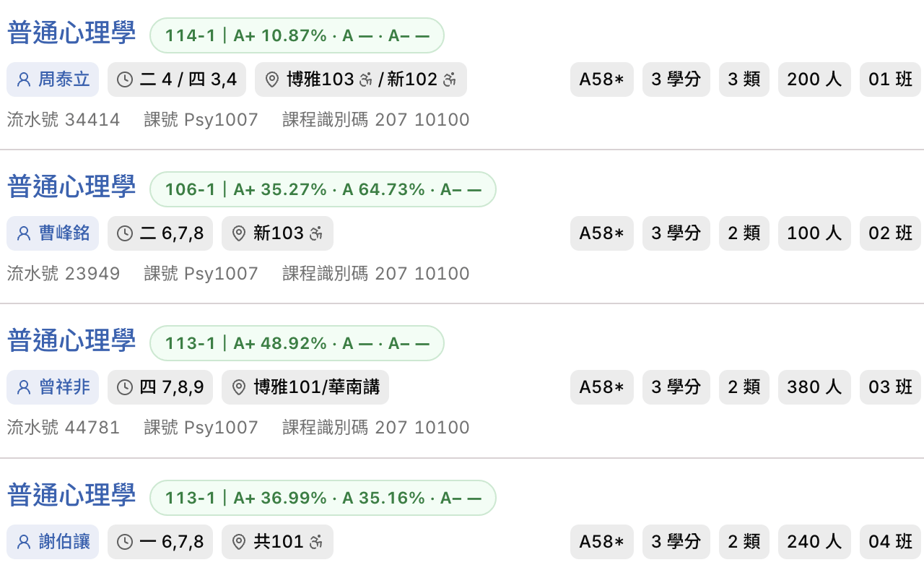Screen dimensions: 924x578
Task: Click the A58* tag on the 04 班 row
Action: (x=602, y=542)
